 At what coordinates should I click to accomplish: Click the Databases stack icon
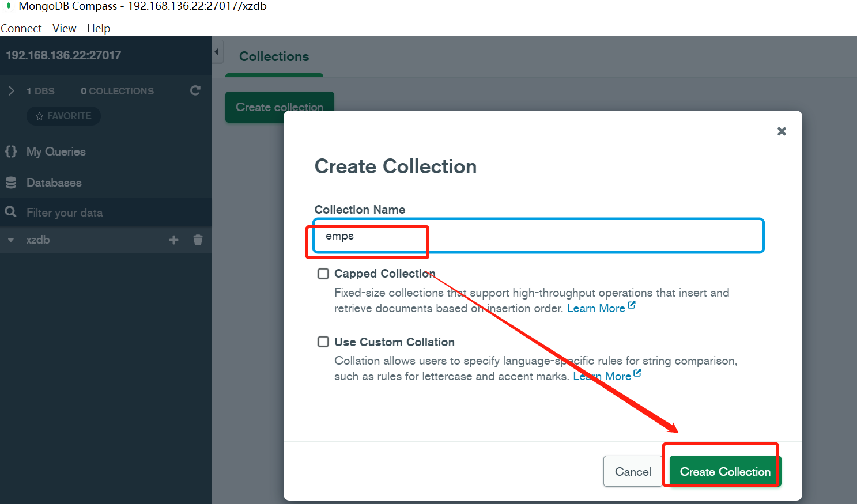pyautogui.click(x=11, y=183)
